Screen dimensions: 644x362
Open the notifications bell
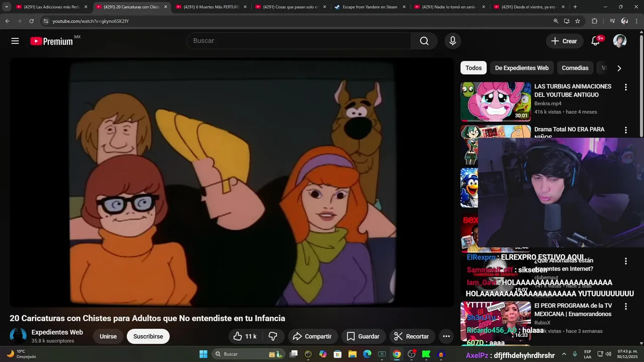[x=595, y=41]
